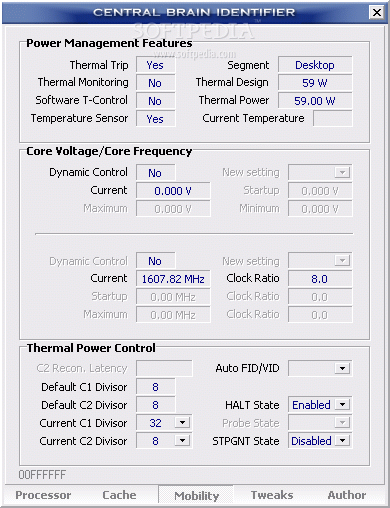Click the Maximum 0.00 MHz field
The width and height of the screenshot is (390, 508).
click(x=173, y=315)
